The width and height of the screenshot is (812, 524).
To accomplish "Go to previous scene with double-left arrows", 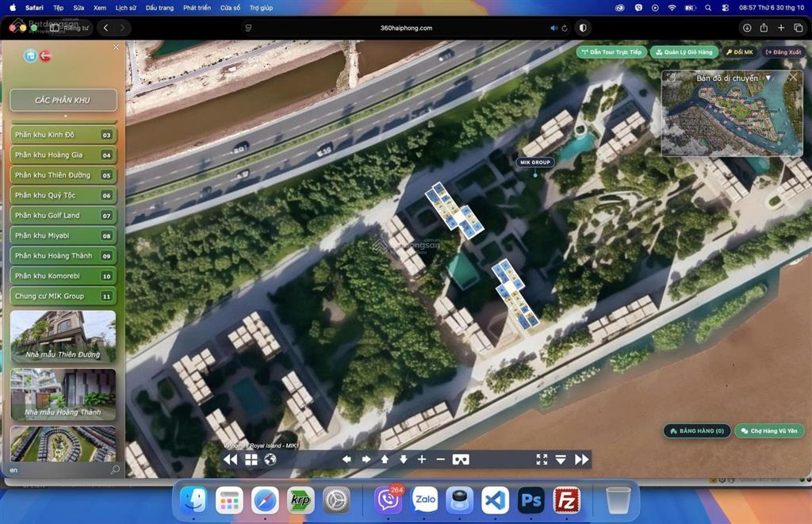I will pos(231,459).
